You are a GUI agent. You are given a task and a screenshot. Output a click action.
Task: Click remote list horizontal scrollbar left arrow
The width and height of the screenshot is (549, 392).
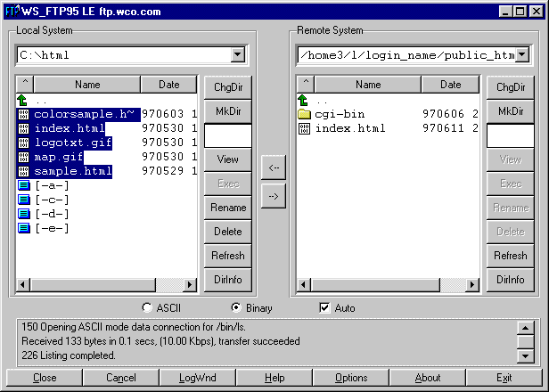point(304,284)
